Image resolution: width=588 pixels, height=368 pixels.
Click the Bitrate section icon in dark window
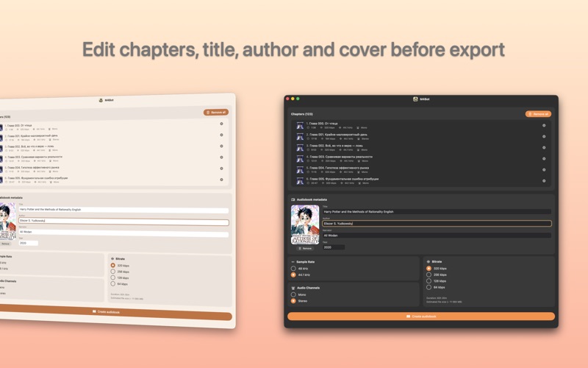tap(429, 261)
